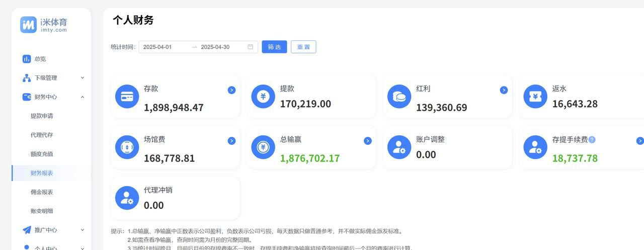Click the 筛选 filter button

point(274,47)
